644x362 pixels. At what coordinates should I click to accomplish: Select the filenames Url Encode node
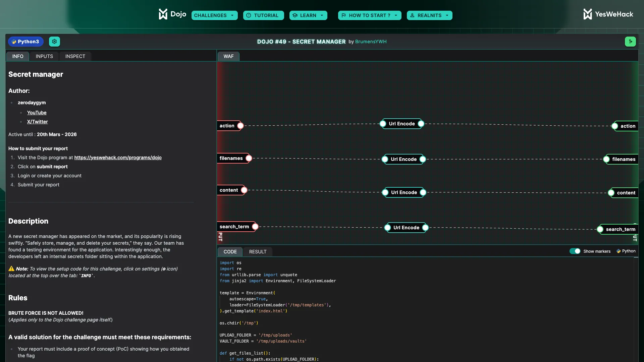[x=404, y=159]
